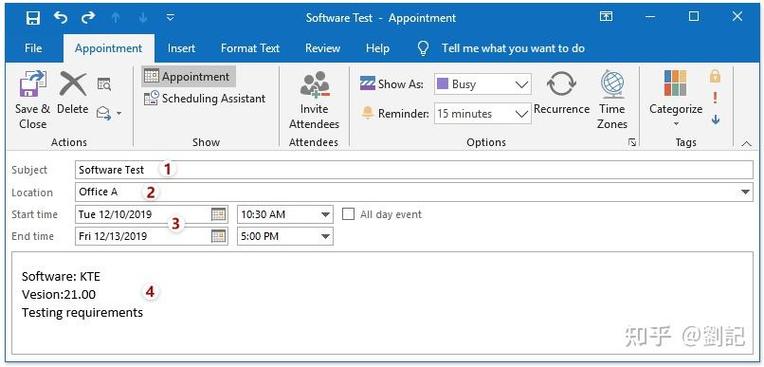Click the Invite Attendees icon
Viewport: 764px width, 367px height.
314,84
